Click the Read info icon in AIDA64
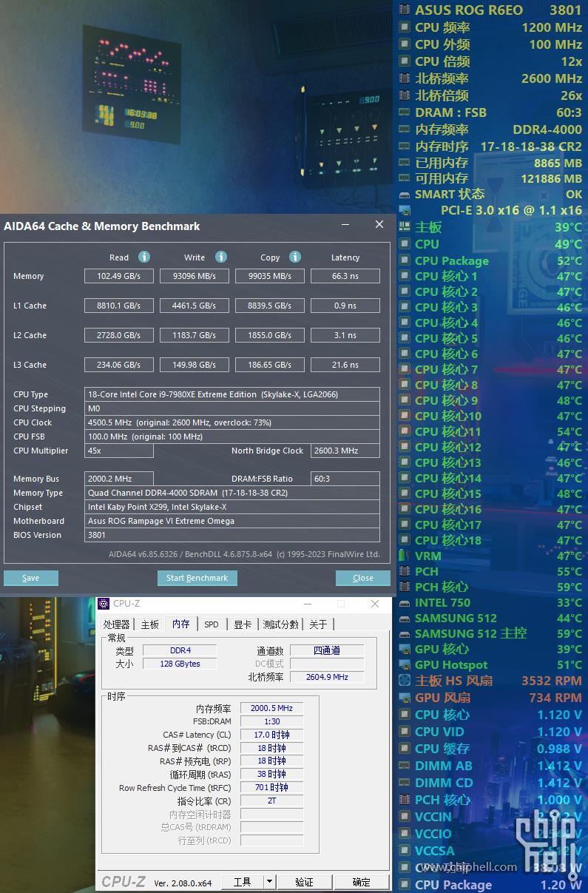Image resolution: width=588 pixels, height=893 pixels. point(144,257)
